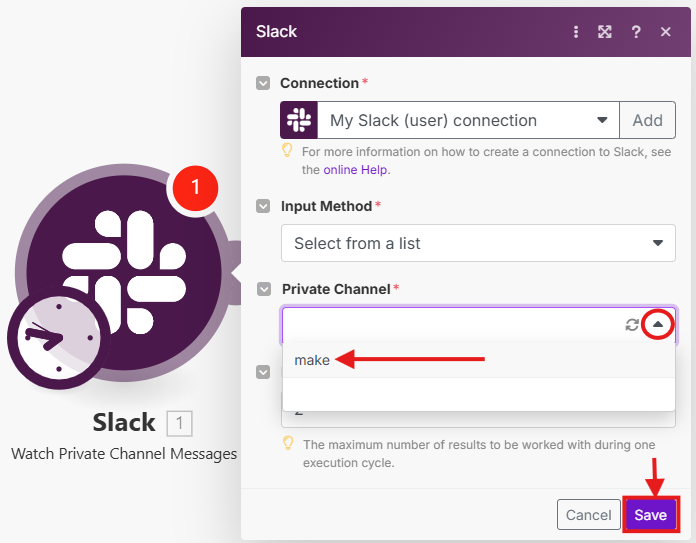
Task: Collapse the Private Channel dropdown arrow
Action: point(658,324)
